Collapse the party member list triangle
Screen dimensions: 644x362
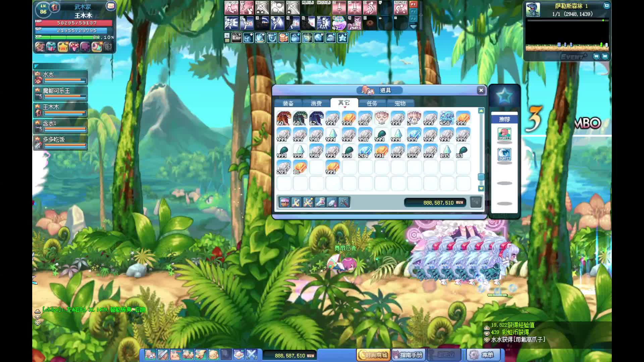pyautogui.click(x=36, y=66)
